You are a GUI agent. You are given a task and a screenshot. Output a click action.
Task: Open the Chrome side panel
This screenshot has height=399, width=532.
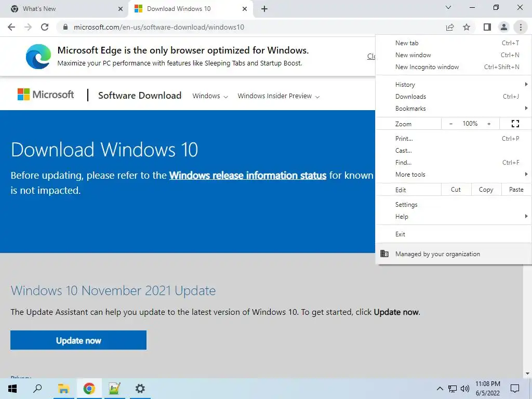[x=487, y=27]
